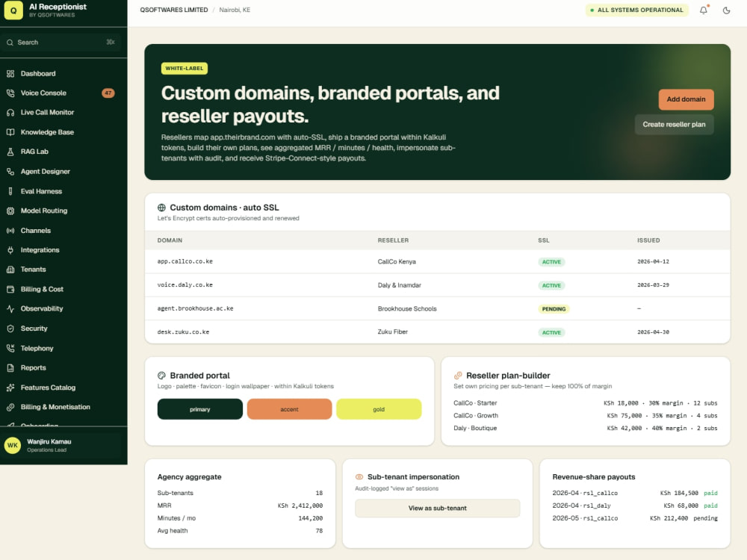
Task: Click the CallCo · Starter plan row
Action: (x=586, y=403)
